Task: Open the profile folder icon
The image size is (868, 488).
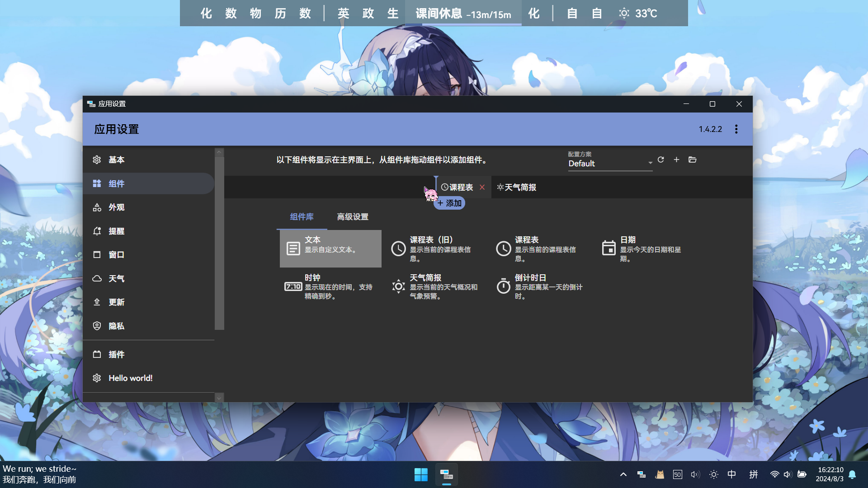Action: pyautogui.click(x=692, y=160)
